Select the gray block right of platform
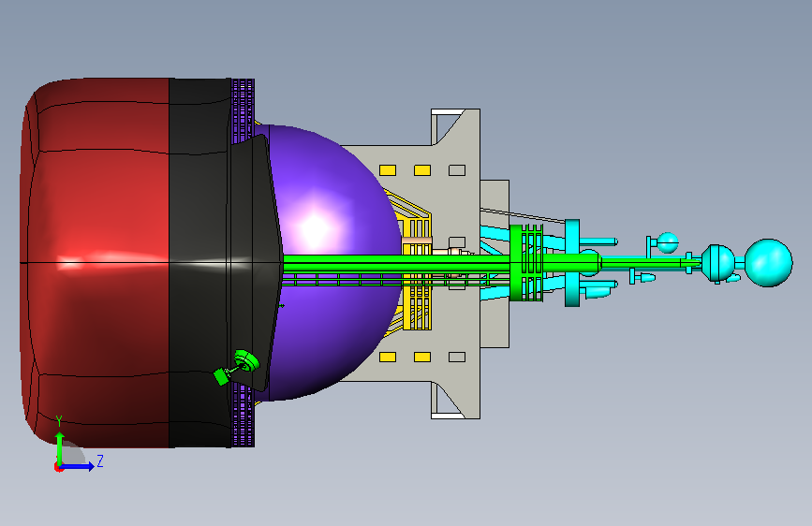Screen dimensions: 812x526 point(495,196)
